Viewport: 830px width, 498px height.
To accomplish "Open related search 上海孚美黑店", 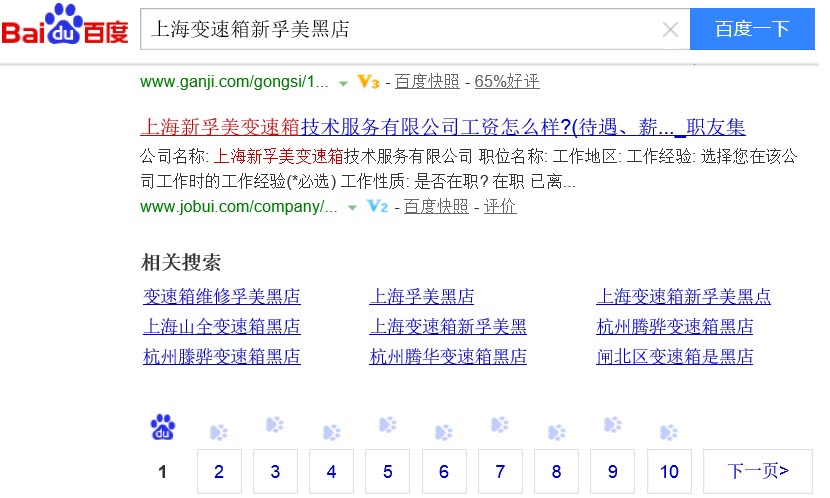I will (x=422, y=296).
